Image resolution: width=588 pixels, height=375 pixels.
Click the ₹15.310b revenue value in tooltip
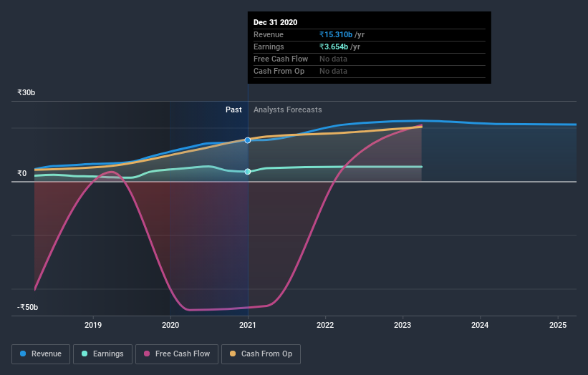click(336, 34)
